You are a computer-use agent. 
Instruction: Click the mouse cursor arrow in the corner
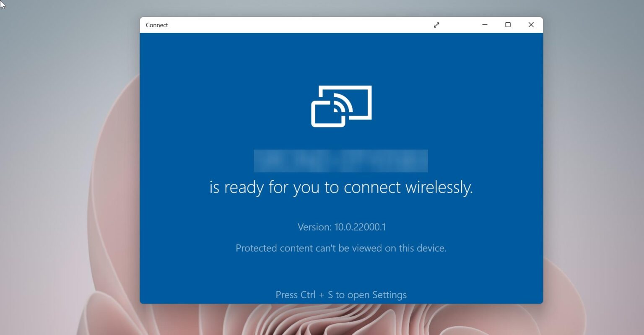3,4
